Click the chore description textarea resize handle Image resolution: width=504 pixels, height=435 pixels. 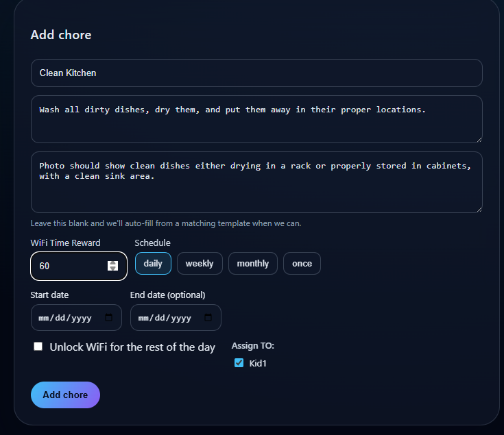pyautogui.click(x=479, y=139)
